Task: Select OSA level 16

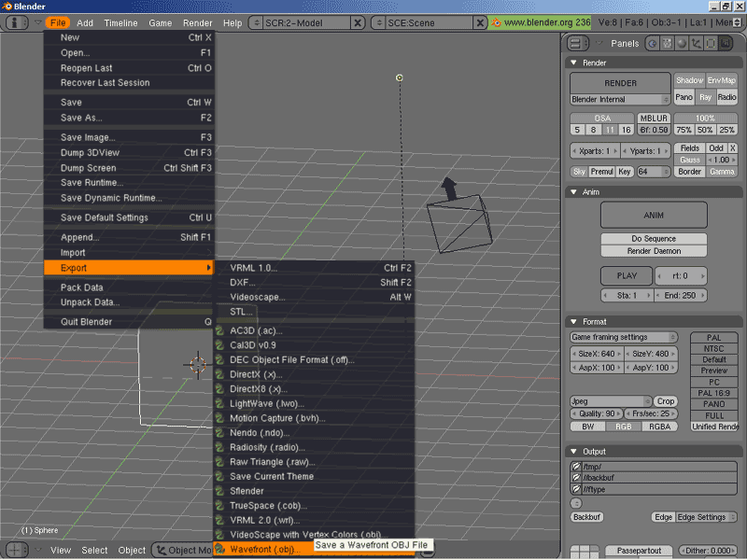Action: tap(626, 130)
